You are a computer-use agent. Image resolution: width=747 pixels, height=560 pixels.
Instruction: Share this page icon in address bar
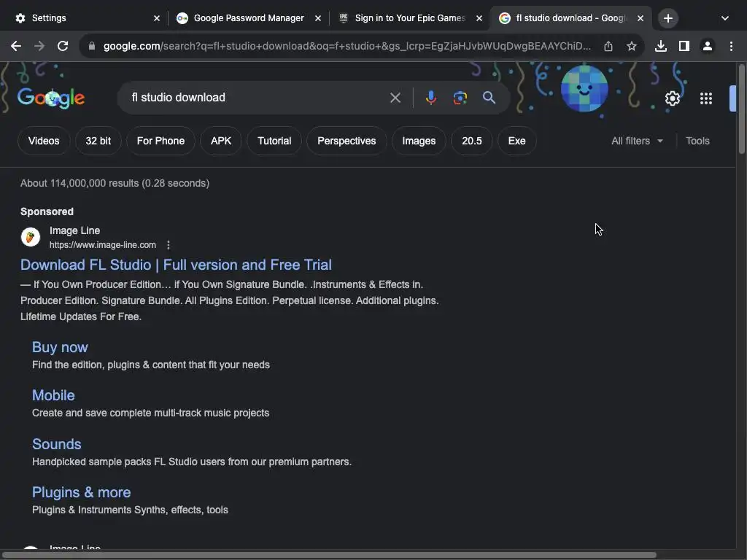point(608,46)
